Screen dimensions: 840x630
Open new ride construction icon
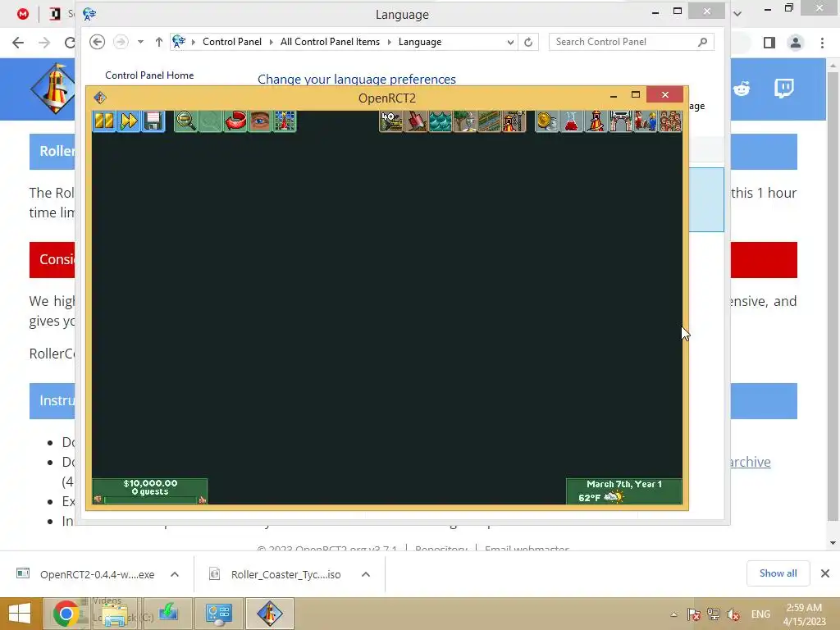[514, 121]
